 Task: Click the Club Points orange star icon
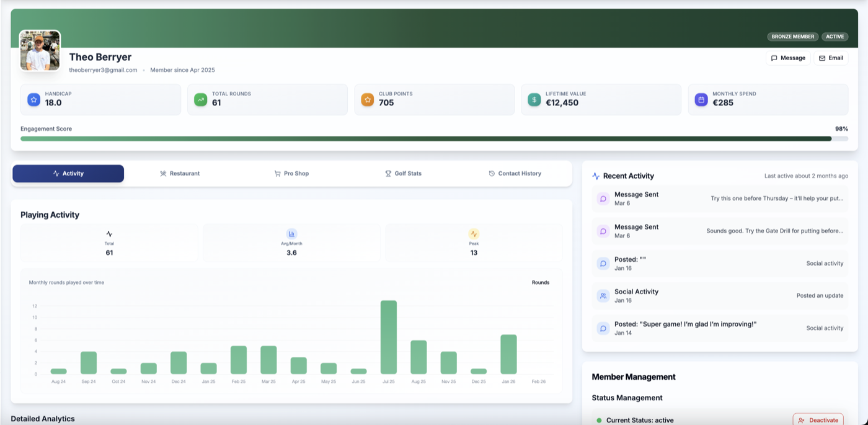(x=368, y=99)
